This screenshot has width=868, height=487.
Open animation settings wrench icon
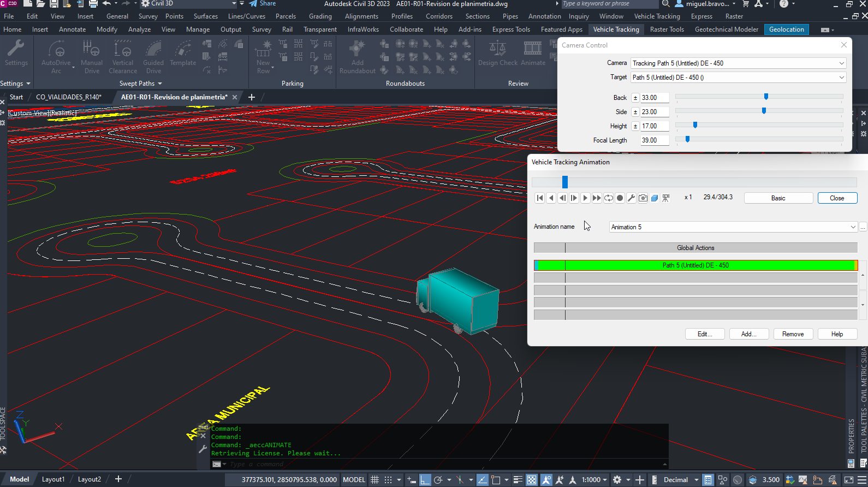click(631, 198)
